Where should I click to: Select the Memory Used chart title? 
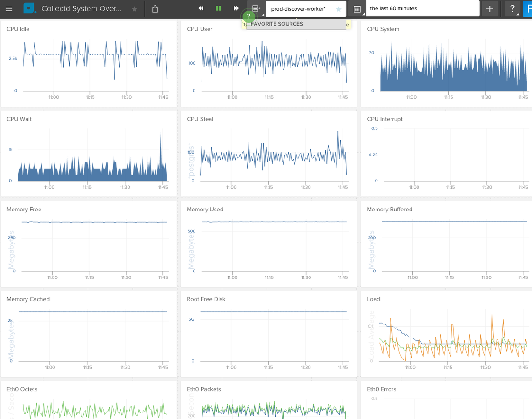205,209
